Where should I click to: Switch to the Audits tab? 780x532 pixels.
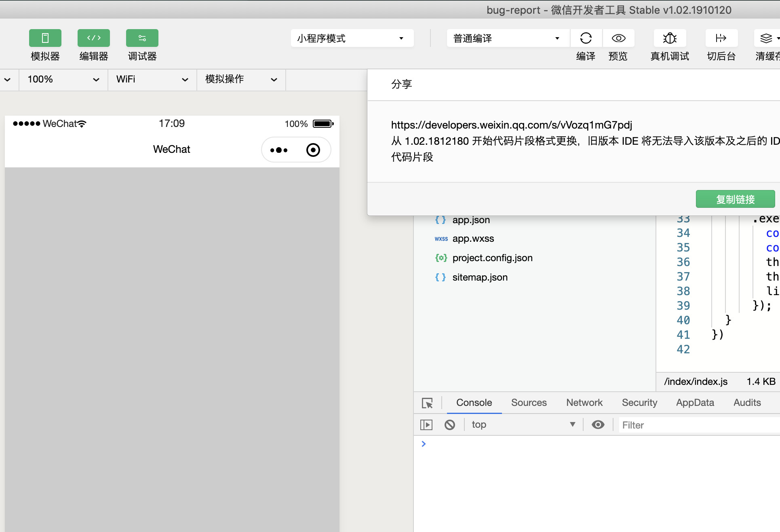pyautogui.click(x=747, y=403)
